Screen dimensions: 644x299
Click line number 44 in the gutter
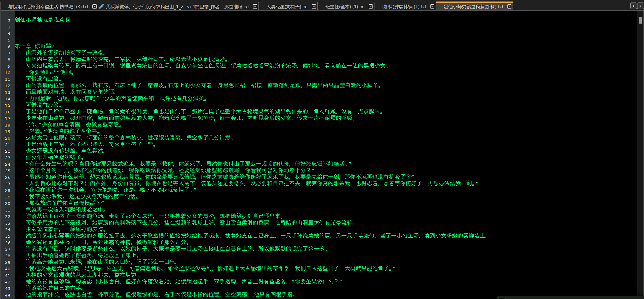coord(8,295)
